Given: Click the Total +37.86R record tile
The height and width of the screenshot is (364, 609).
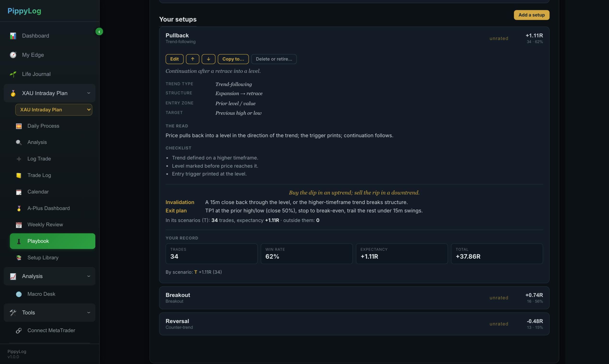Looking at the screenshot, I should point(497,254).
